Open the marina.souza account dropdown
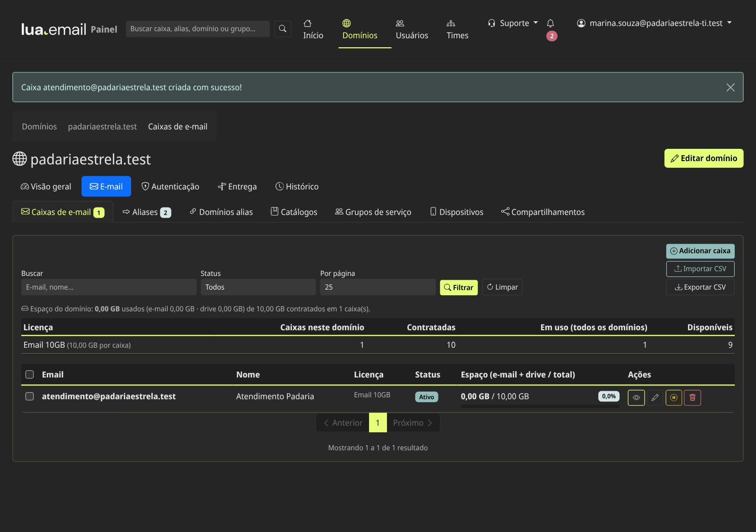Viewport: 756px width, 532px height. [654, 23]
